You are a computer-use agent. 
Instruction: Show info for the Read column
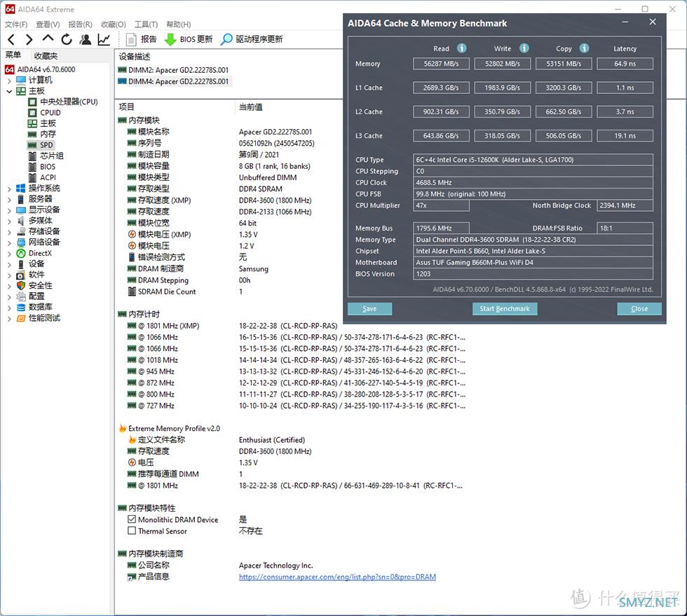click(x=462, y=48)
